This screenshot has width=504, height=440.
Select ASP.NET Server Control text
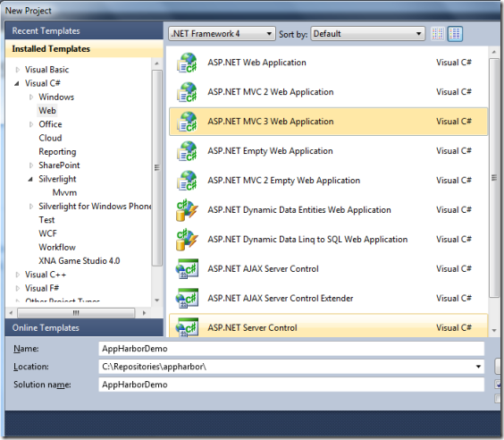[252, 327]
